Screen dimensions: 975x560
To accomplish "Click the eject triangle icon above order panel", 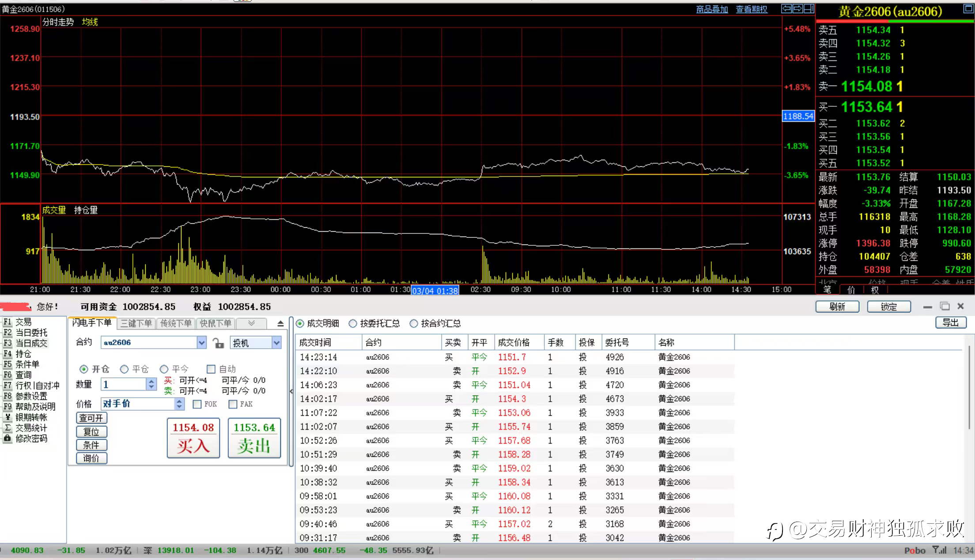I will pyautogui.click(x=280, y=323).
